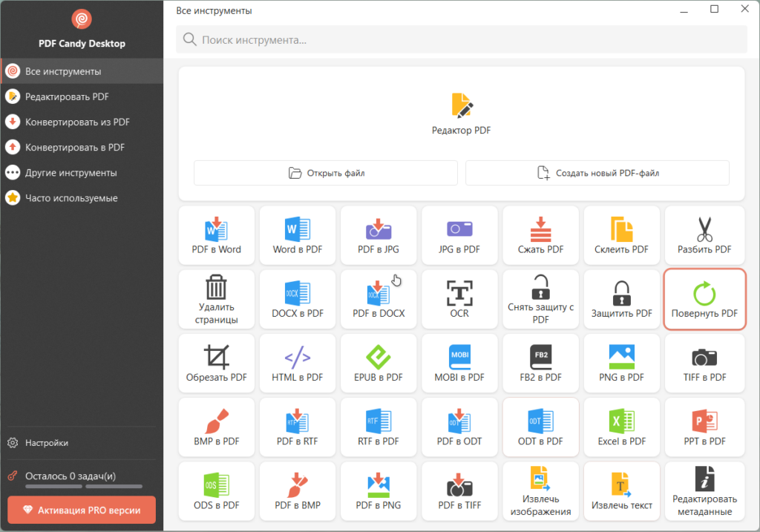Open the Excel в PDF tool

coord(621,427)
